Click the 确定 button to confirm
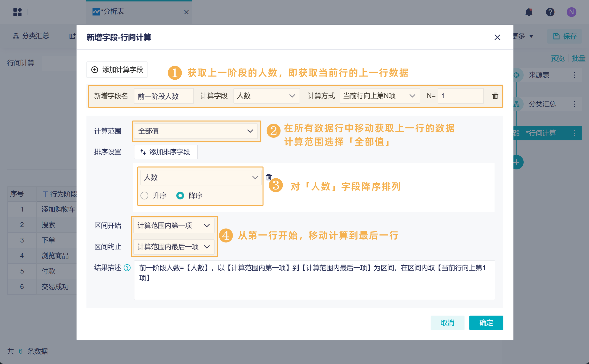The image size is (589, 364). pyautogui.click(x=486, y=323)
